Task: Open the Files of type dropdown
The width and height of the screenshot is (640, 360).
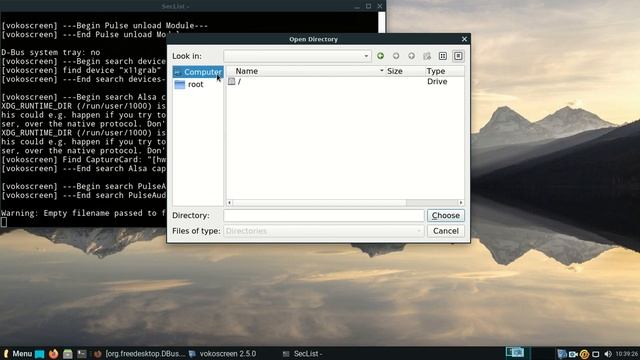Action: click(x=324, y=231)
